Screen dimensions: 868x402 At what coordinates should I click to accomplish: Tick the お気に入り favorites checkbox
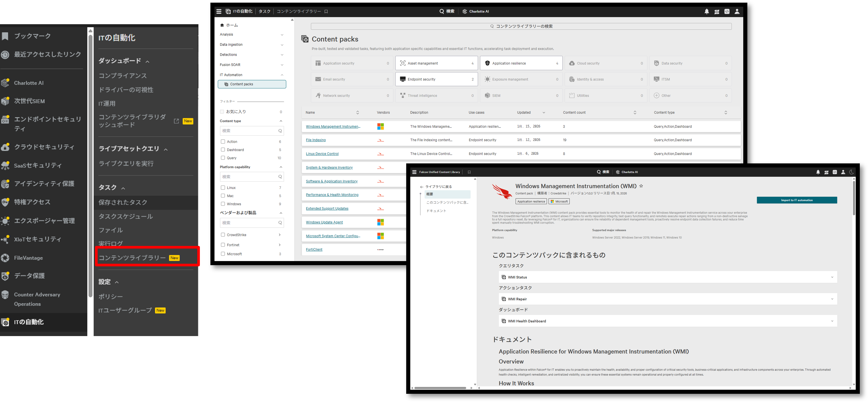tap(222, 112)
